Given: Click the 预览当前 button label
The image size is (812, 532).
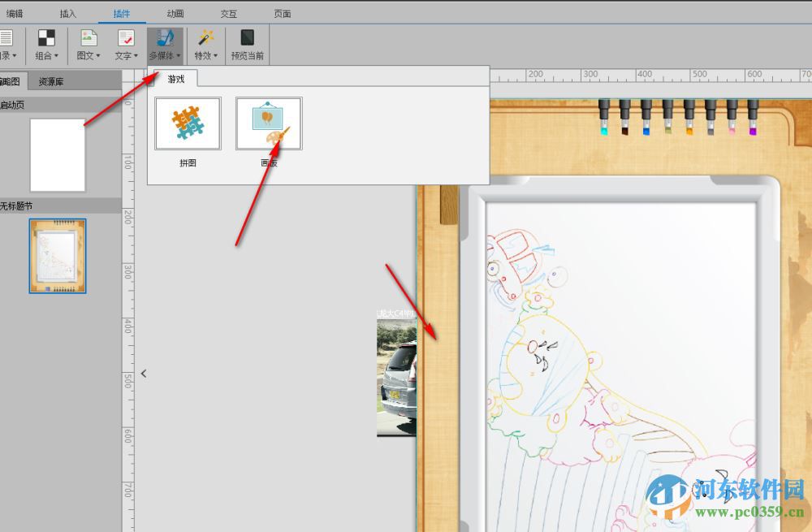Looking at the screenshot, I should point(248,55).
